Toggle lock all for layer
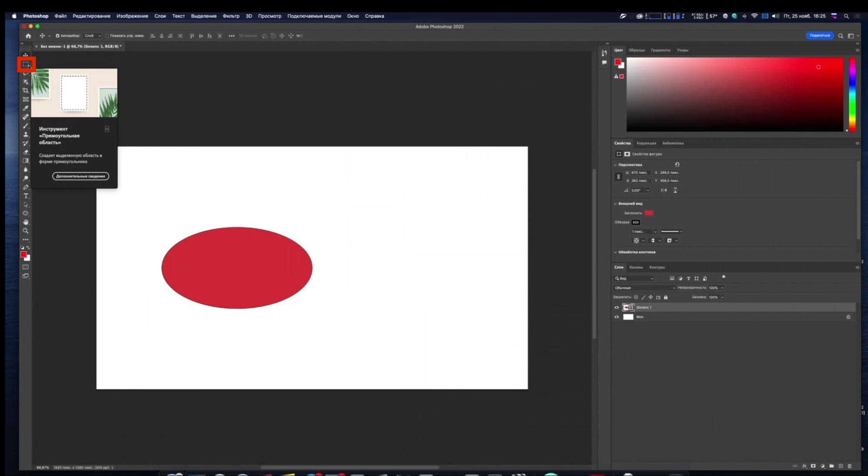The height and width of the screenshot is (476, 868). click(666, 297)
